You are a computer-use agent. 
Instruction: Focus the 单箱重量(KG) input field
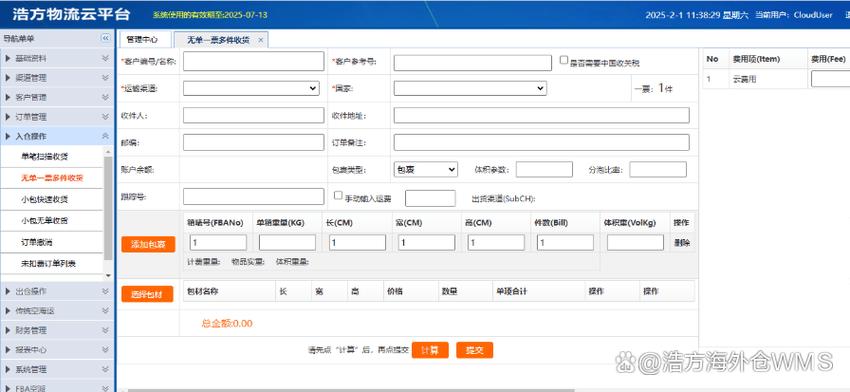287,242
